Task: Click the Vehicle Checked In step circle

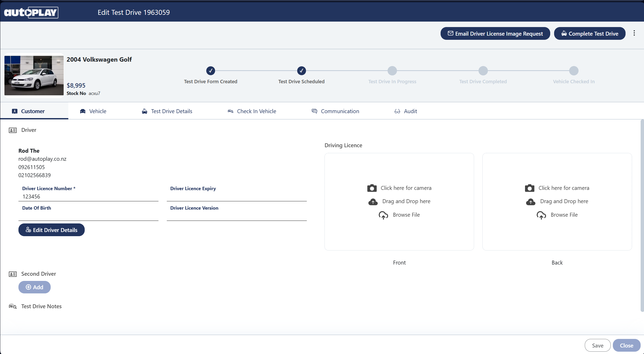Action: tap(574, 71)
